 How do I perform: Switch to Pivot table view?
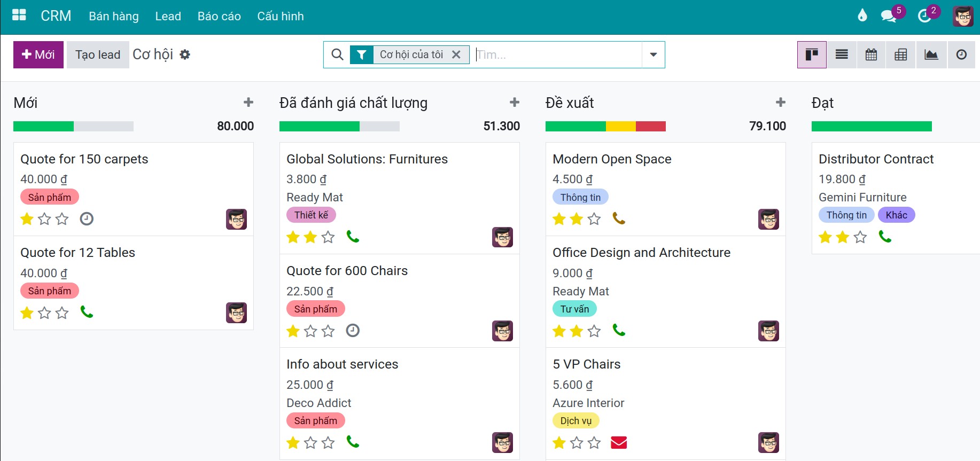pyautogui.click(x=901, y=54)
